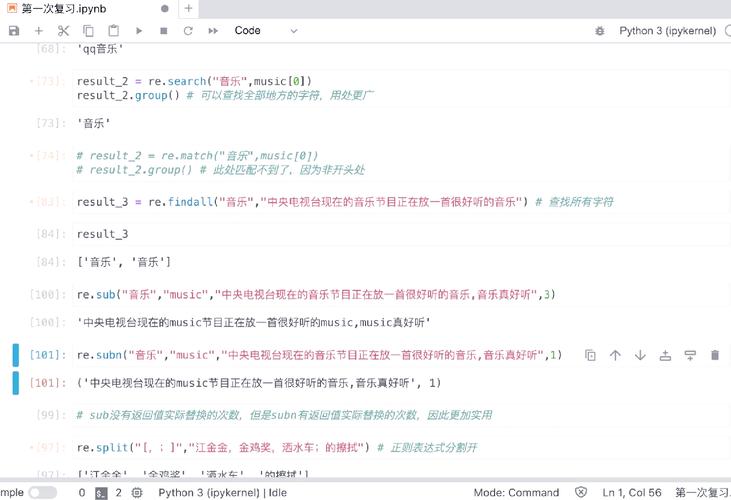731x500 pixels.
Task: Open notebook trust shield icon
Action: 580,493
